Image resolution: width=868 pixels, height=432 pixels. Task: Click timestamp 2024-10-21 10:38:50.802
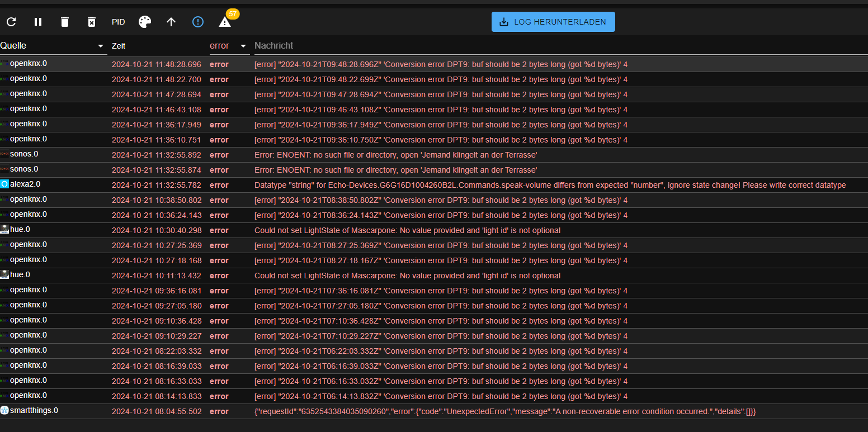click(157, 200)
